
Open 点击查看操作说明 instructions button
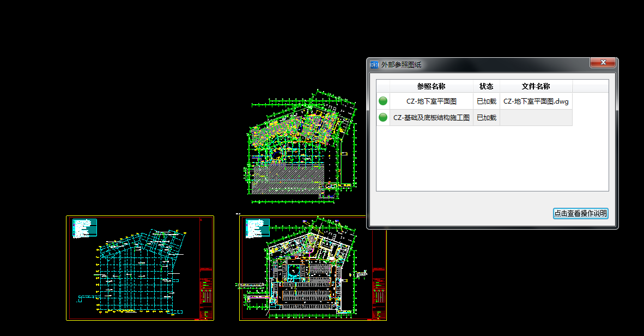tap(580, 213)
